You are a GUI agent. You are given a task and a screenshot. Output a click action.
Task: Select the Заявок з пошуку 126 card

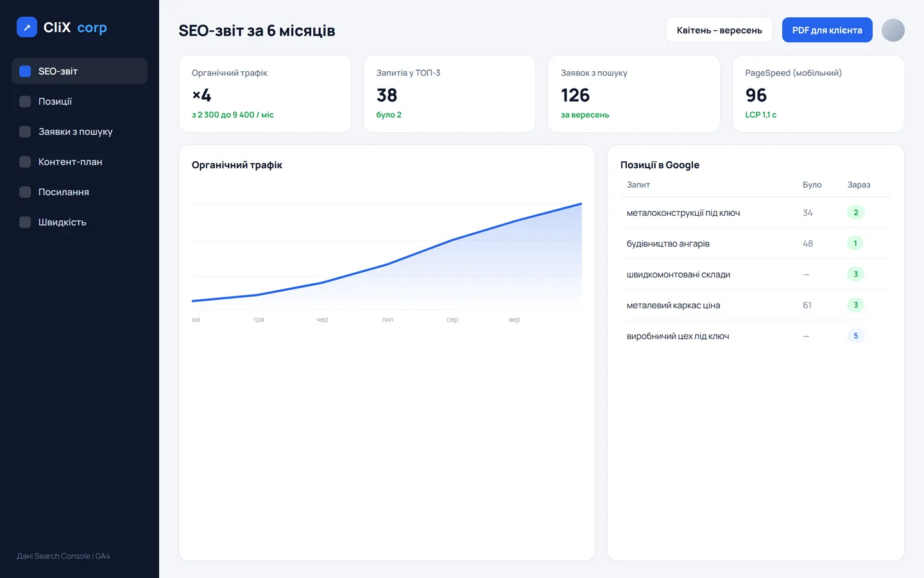[634, 94]
